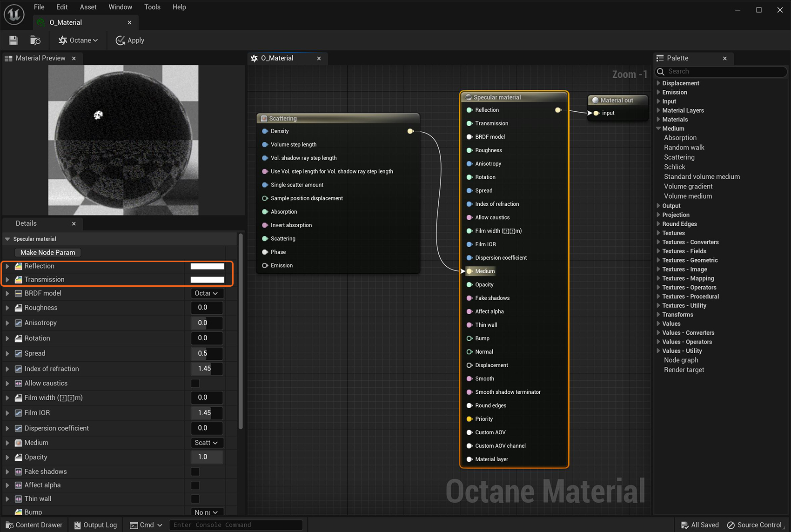
Task: Click the Transmission property icon in Details
Action: pyautogui.click(x=19, y=280)
